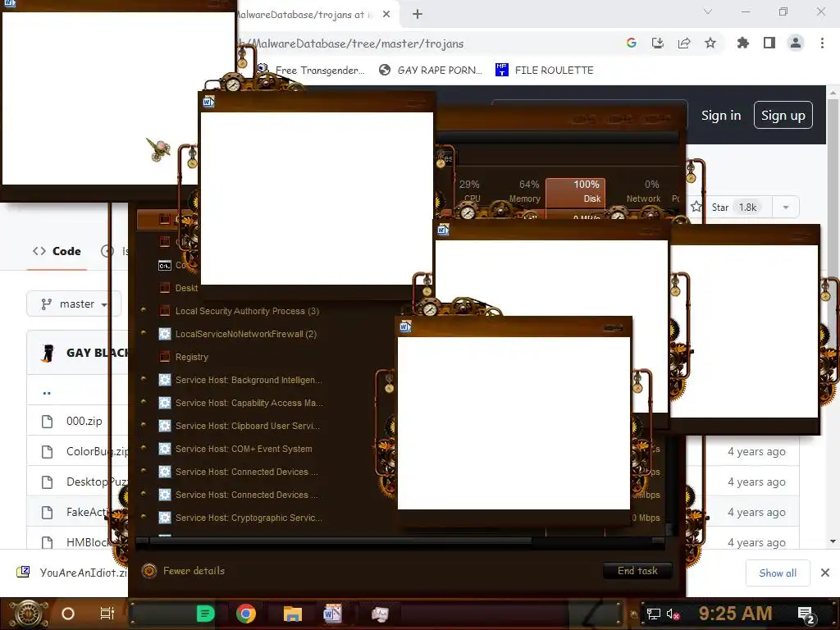Screen dimensions: 840x630
Task: Open a new Chrome tab with plus button
Action: [x=418, y=15]
